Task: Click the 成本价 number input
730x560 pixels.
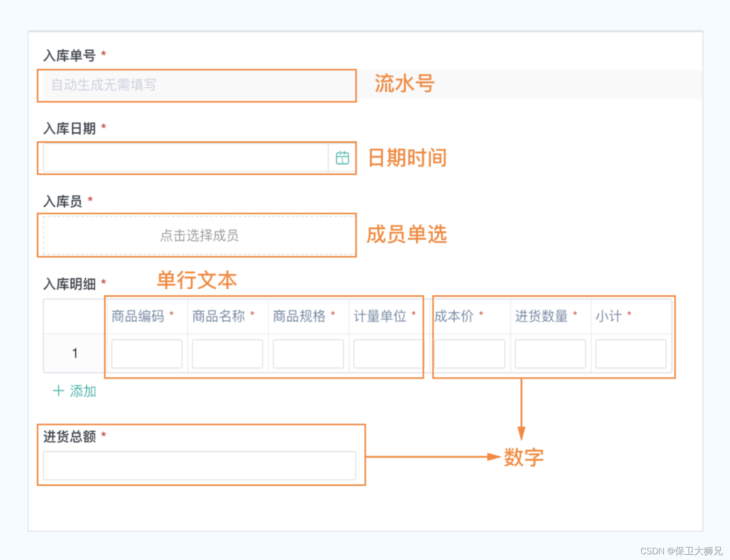Action: (469, 354)
